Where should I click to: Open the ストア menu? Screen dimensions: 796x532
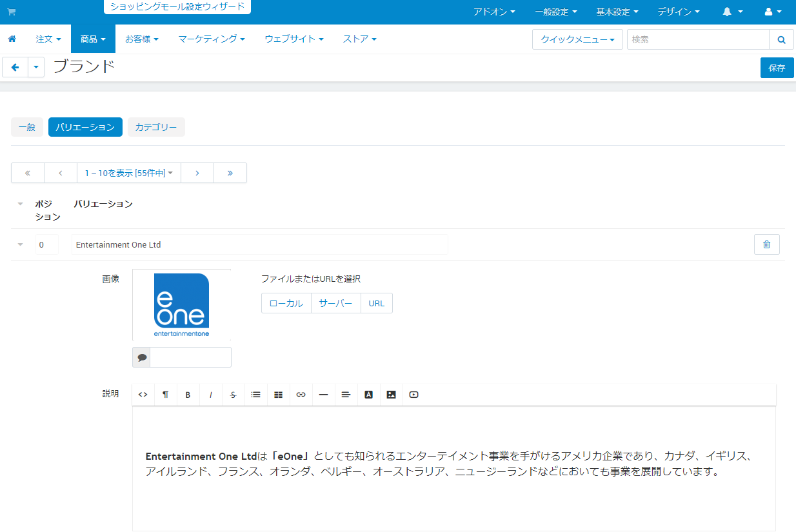pyautogui.click(x=359, y=39)
